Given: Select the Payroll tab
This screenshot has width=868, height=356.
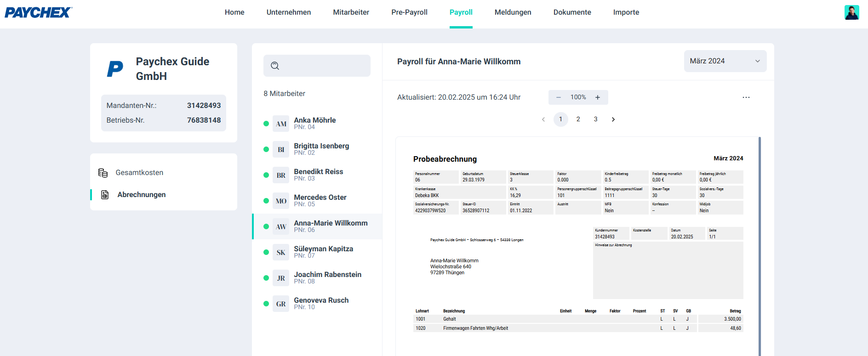Looking at the screenshot, I should [461, 12].
